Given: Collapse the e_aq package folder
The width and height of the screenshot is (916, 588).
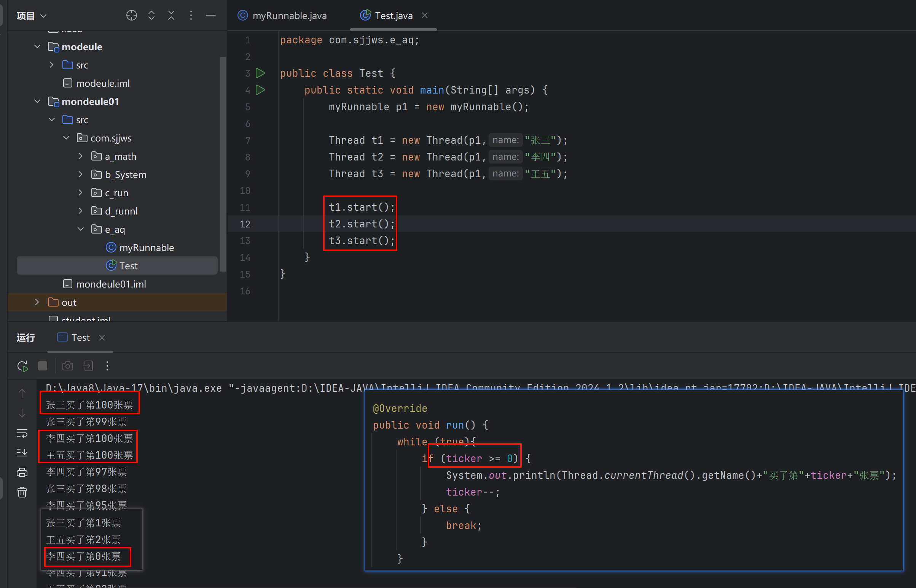Looking at the screenshot, I should [x=81, y=229].
